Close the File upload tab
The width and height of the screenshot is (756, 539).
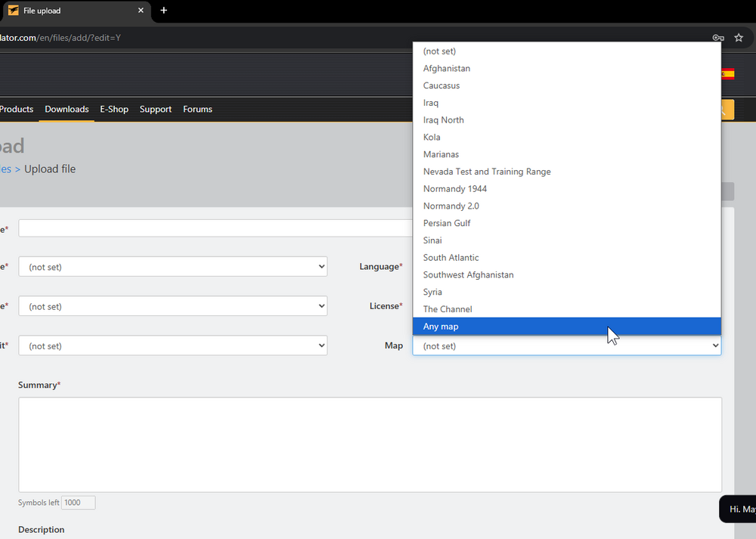[x=141, y=10]
